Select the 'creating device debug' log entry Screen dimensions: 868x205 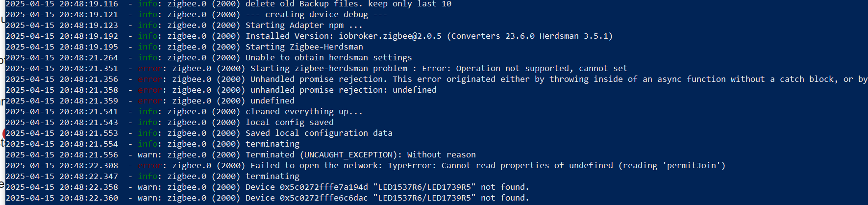(x=317, y=15)
